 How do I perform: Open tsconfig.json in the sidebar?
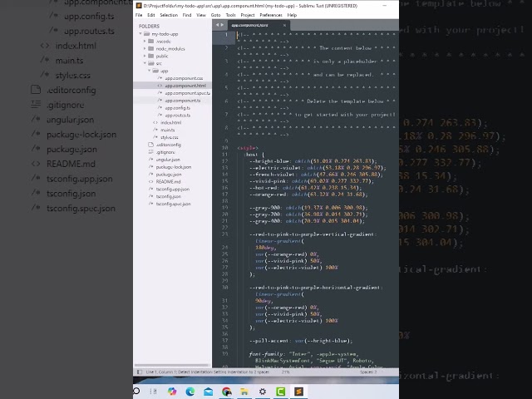click(x=168, y=196)
